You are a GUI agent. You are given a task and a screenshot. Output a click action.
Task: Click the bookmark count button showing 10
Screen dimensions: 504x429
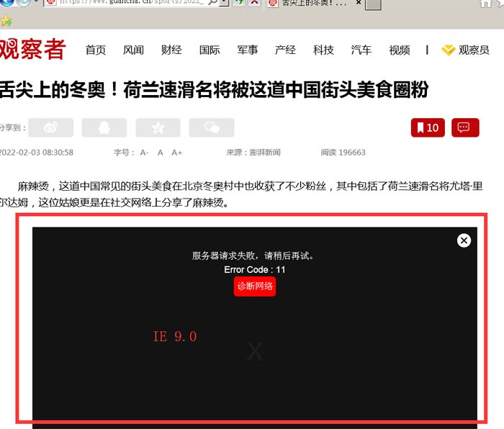(x=428, y=127)
